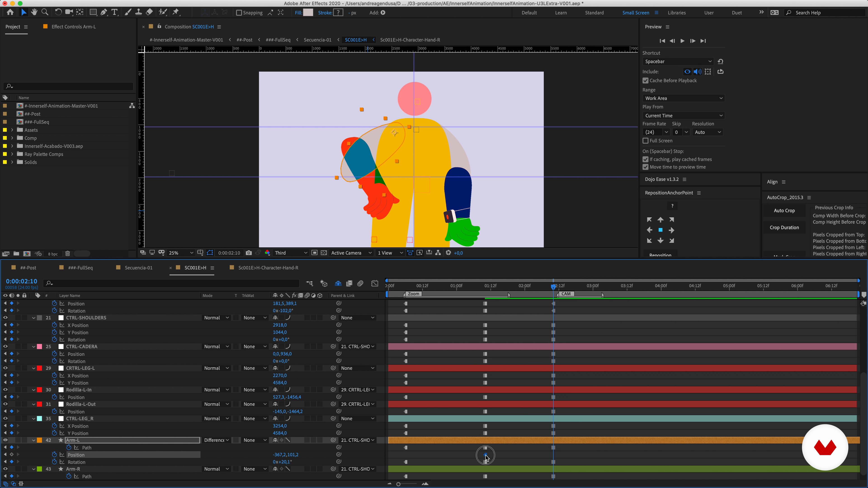Select the Zoom magnifier tool
Viewport: 868px width, 488px height.
point(45,12)
